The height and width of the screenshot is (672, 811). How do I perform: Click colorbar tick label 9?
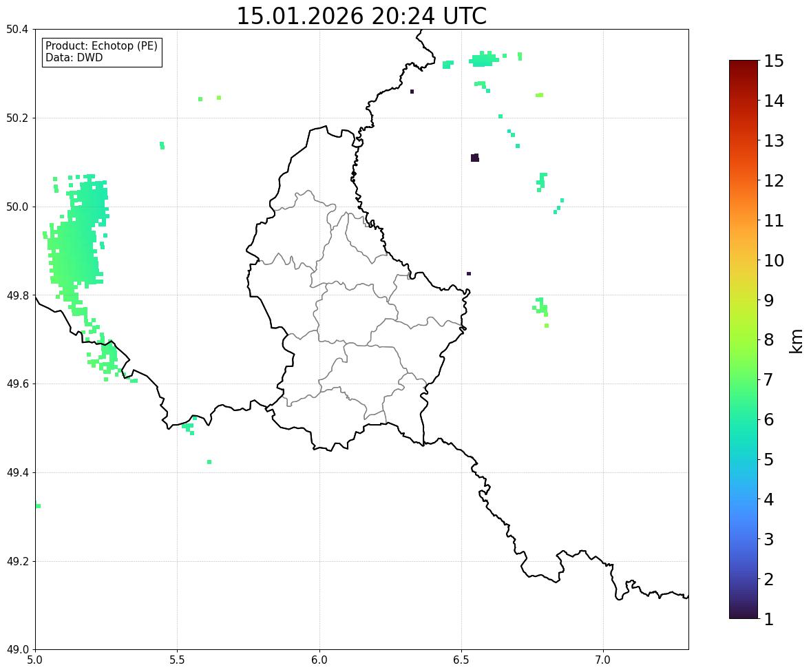[768, 300]
